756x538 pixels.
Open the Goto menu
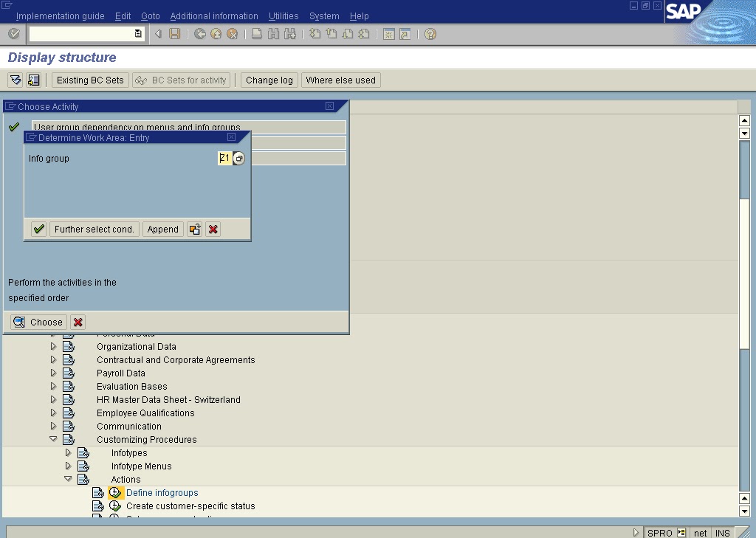(x=150, y=15)
